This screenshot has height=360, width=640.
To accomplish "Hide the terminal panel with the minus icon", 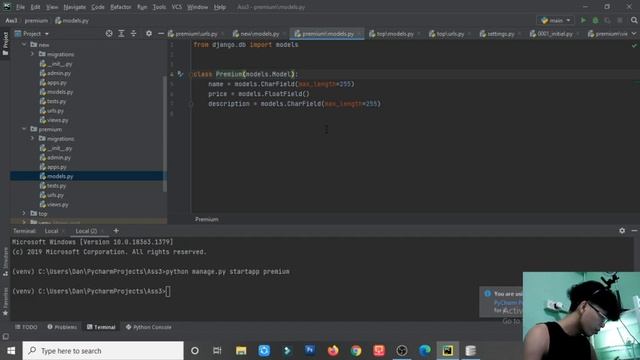I will (x=634, y=231).
